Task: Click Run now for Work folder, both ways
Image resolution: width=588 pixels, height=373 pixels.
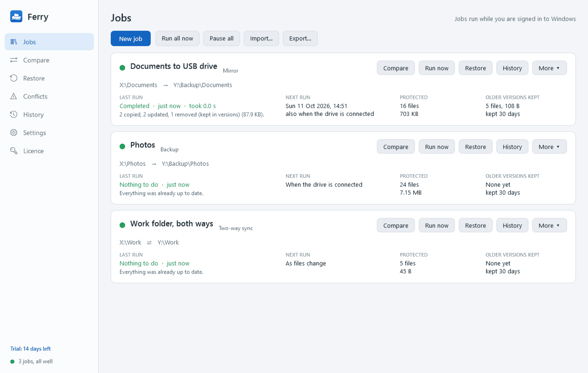Action: (x=437, y=225)
